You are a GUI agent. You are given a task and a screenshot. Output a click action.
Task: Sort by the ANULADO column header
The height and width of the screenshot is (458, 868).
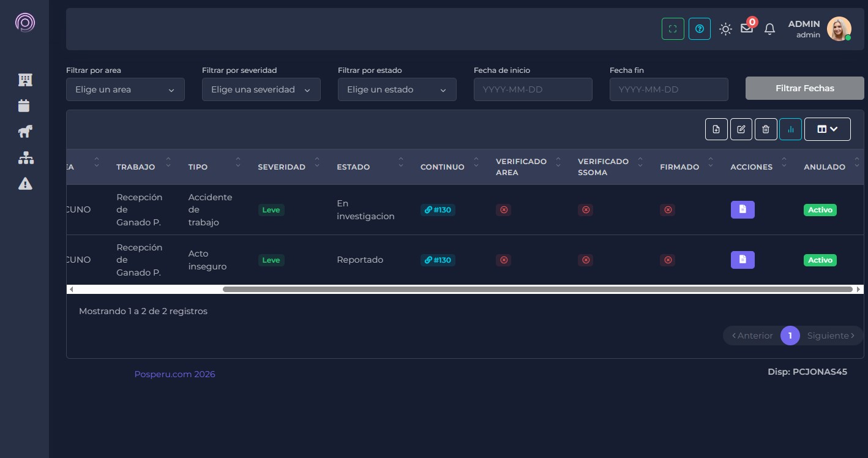point(829,167)
